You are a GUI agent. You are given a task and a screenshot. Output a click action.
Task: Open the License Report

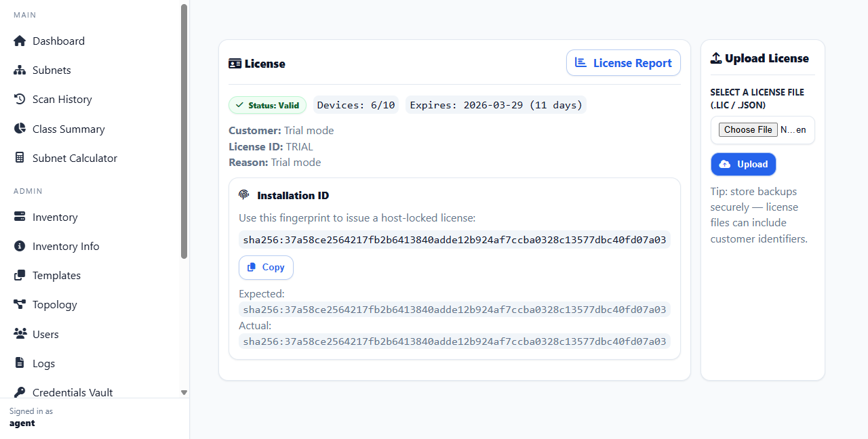tap(623, 63)
